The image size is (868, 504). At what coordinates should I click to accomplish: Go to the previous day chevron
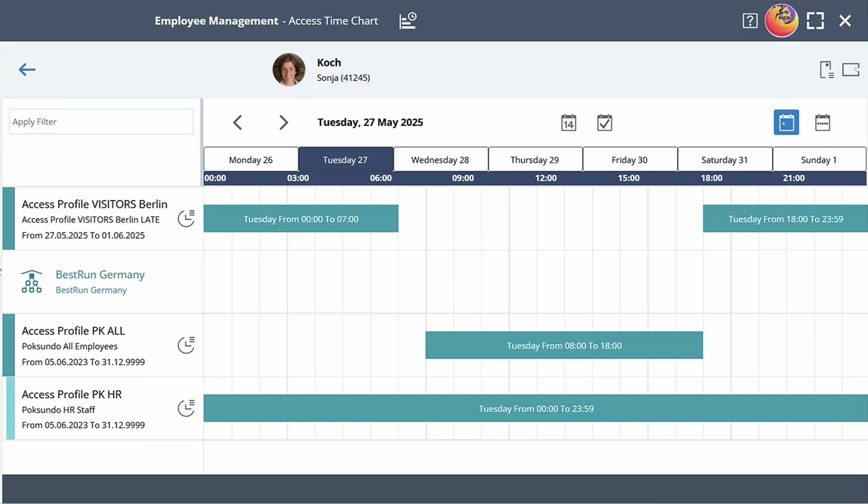(238, 122)
